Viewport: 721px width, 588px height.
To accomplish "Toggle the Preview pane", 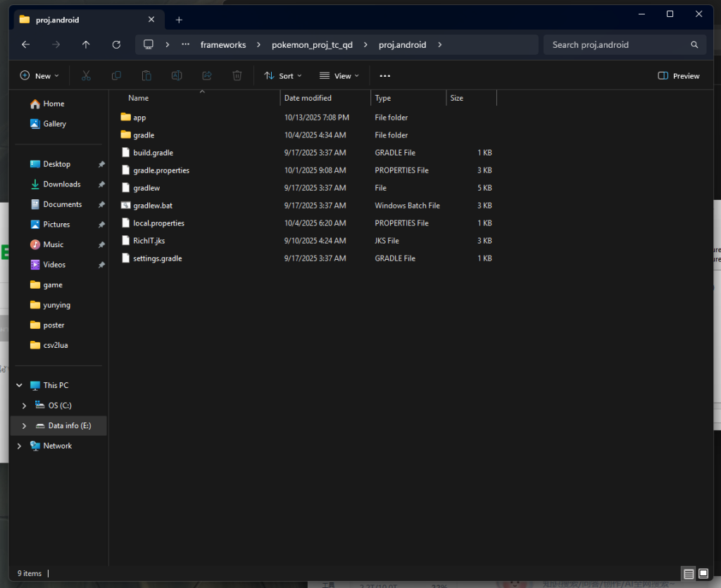I will point(679,75).
